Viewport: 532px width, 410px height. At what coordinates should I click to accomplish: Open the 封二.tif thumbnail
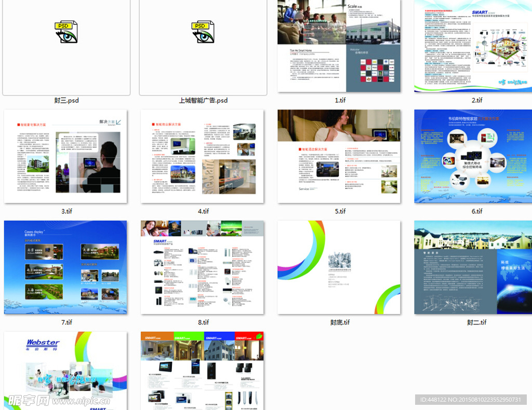[473, 267]
